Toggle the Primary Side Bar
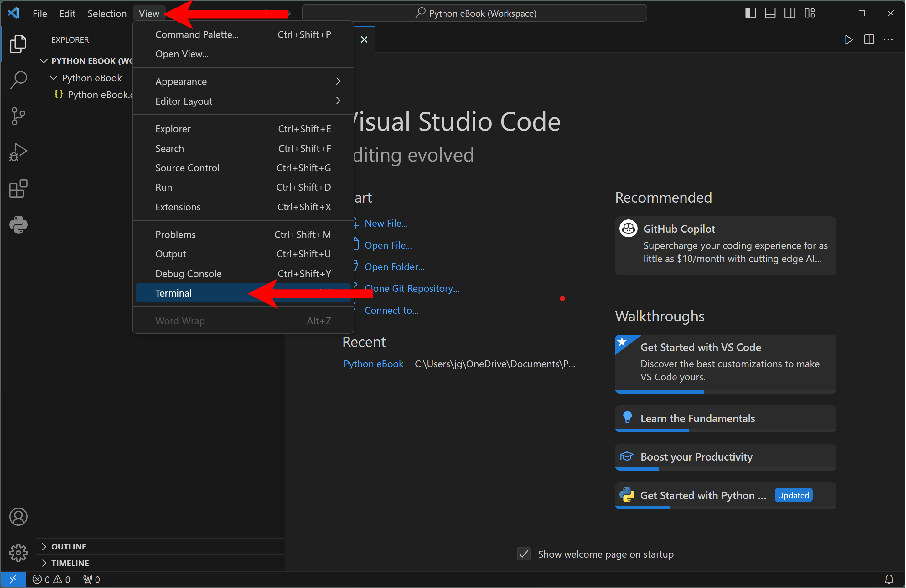This screenshot has height=588, width=906. (x=750, y=13)
